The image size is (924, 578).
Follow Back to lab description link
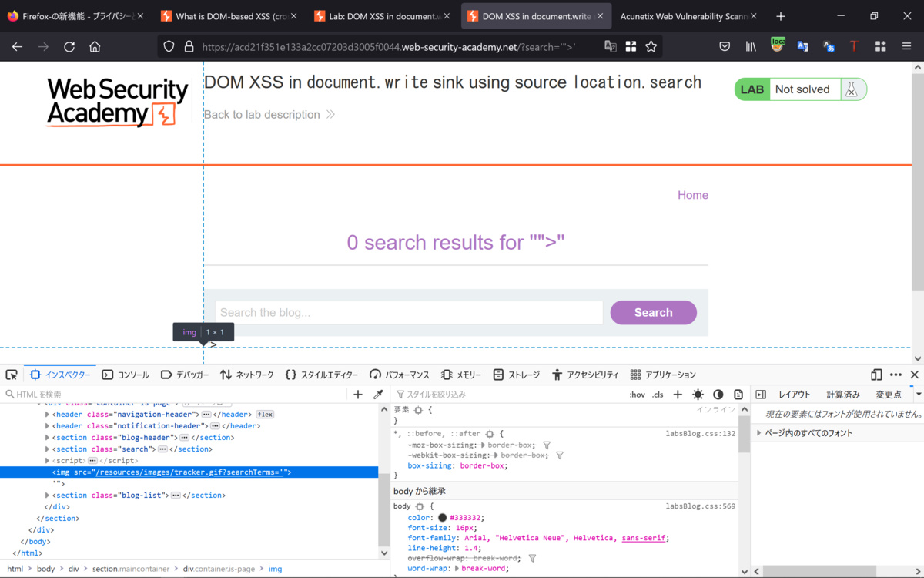(269, 115)
